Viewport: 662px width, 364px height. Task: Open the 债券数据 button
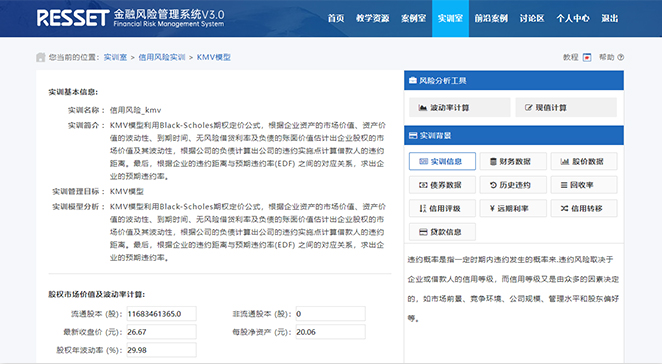(x=442, y=185)
